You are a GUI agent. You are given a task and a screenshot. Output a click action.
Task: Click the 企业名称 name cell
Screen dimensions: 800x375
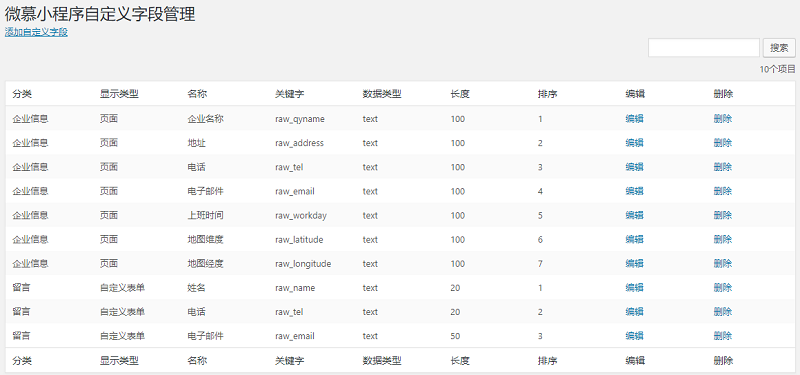pos(206,119)
